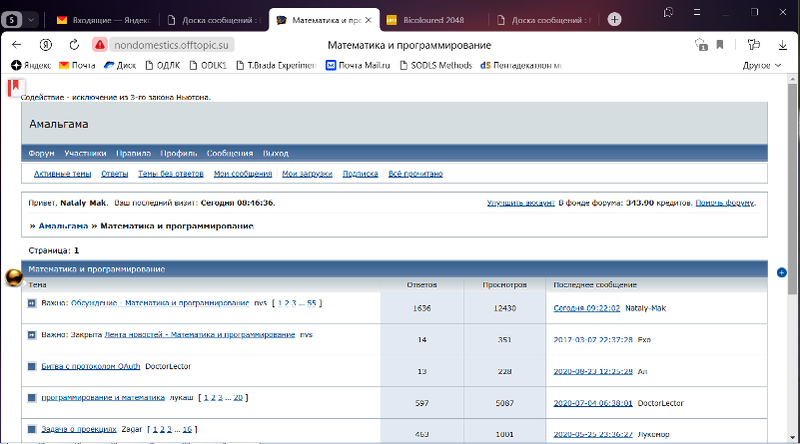Open the downloads arrow icon
Image resolution: width=800 pixels, height=444 pixels.
click(x=783, y=45)
